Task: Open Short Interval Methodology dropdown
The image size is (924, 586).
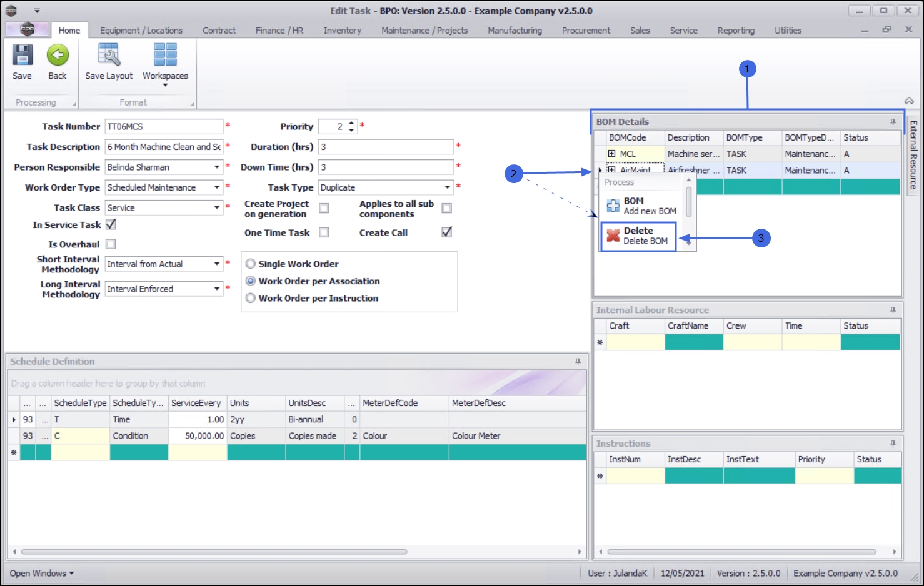Action: [217, 264]
